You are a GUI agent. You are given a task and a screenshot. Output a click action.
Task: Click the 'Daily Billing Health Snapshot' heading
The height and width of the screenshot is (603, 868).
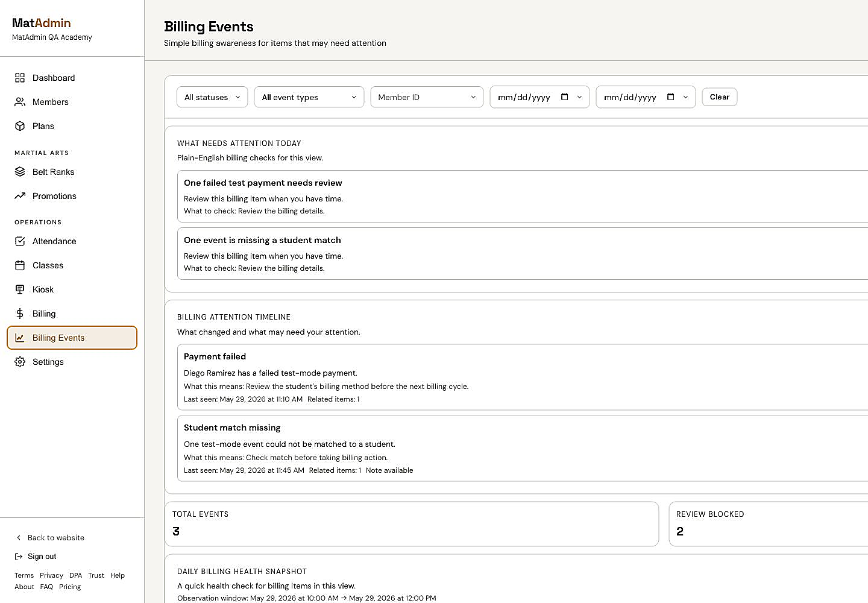242,572
